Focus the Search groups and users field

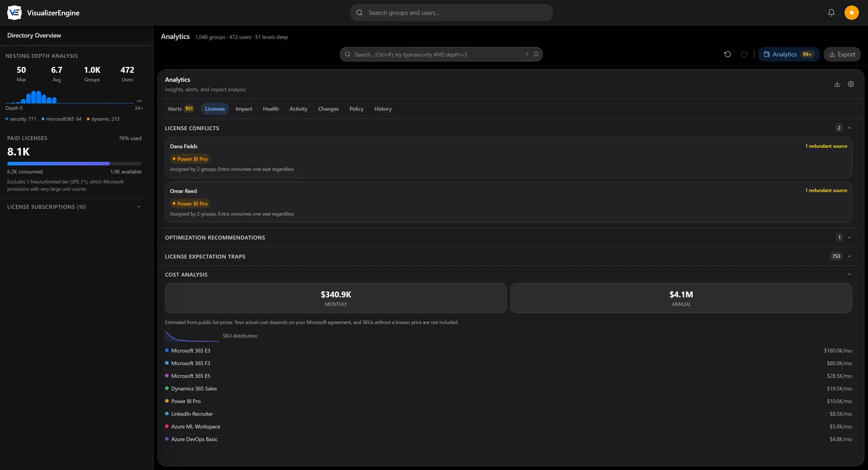point(451,13)
